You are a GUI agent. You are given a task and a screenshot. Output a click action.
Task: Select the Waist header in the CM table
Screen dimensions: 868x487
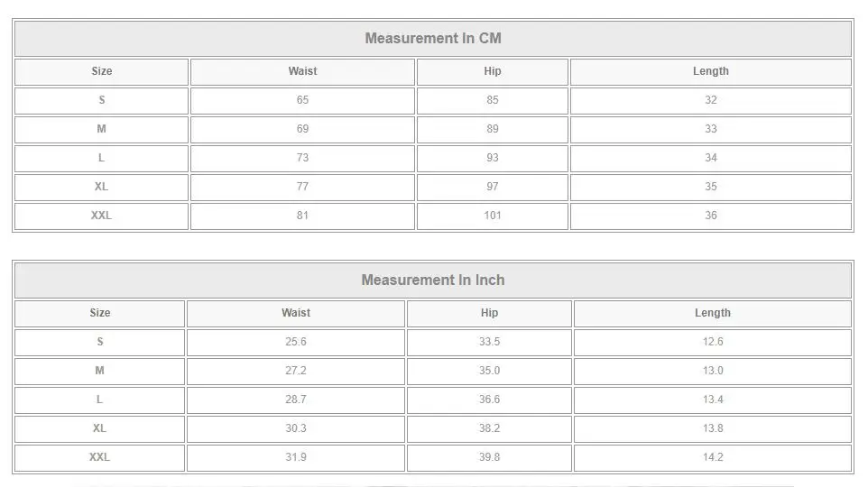point(302,71)
